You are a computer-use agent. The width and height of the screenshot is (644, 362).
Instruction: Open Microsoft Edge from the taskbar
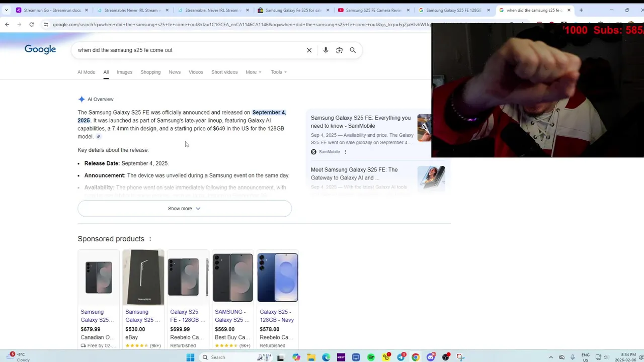[x=326, y=357]
